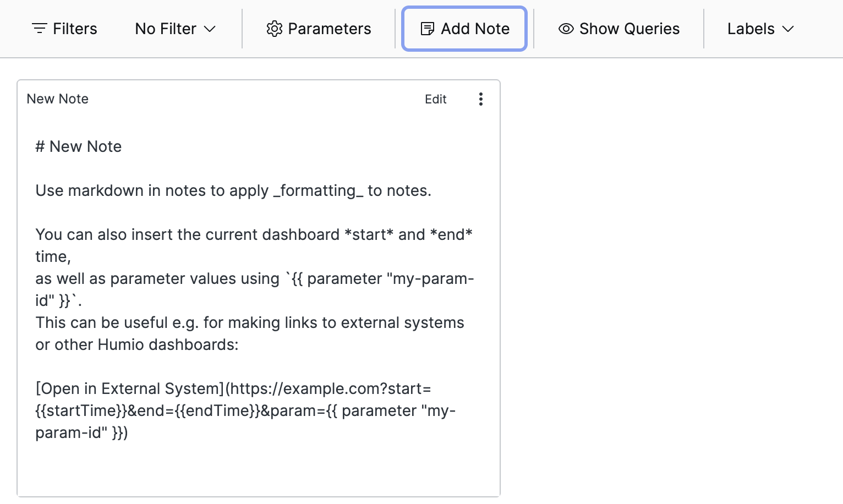Expand the Labels dropdown
This screenshot has width=843, height=504.
[751, 29]
